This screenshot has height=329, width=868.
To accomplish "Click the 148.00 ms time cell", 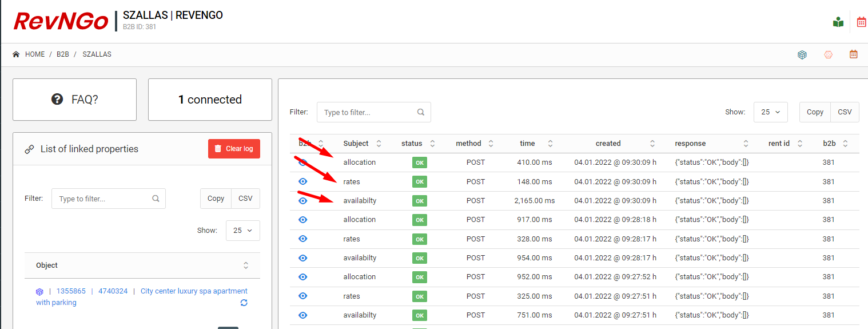I will coord(535,182).
